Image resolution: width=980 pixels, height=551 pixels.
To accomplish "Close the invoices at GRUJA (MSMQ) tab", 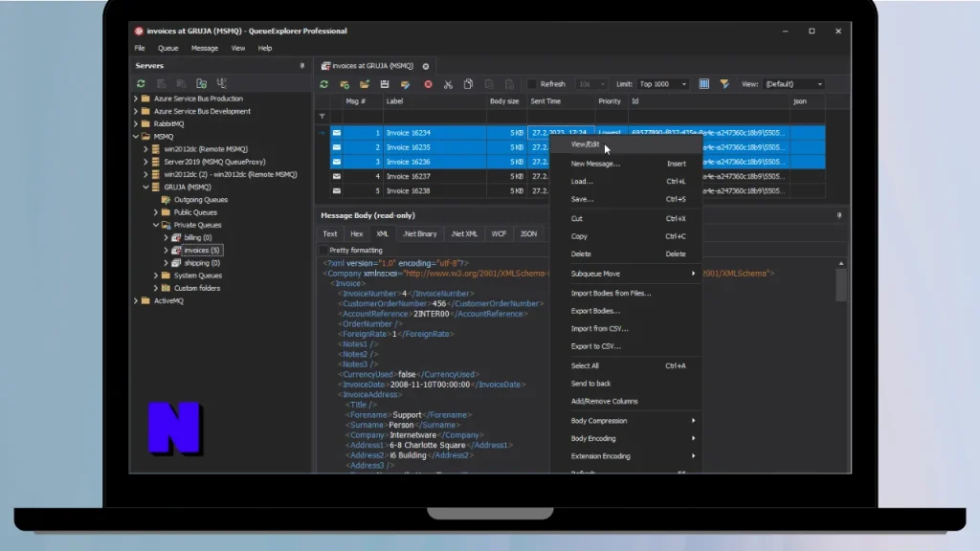I will click(x=426, y=66).
